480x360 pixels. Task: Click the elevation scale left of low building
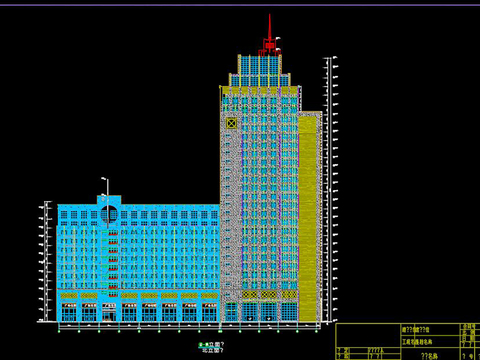point(46,261)
